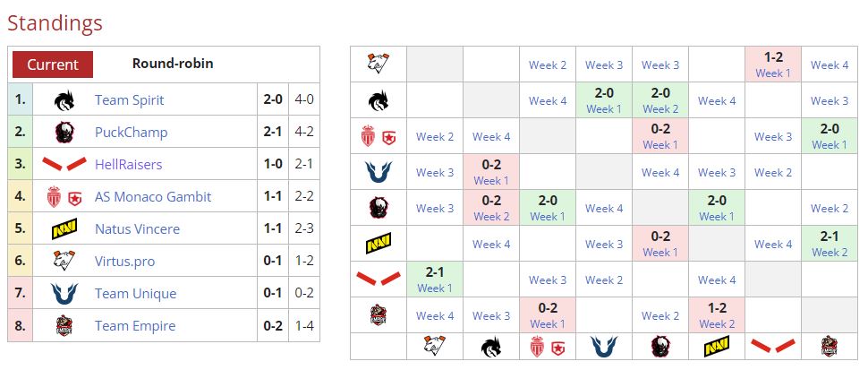
Task: Click AS Monaco Gambit logo in crosstable's bottom row
Action: [x=548, y=347]
